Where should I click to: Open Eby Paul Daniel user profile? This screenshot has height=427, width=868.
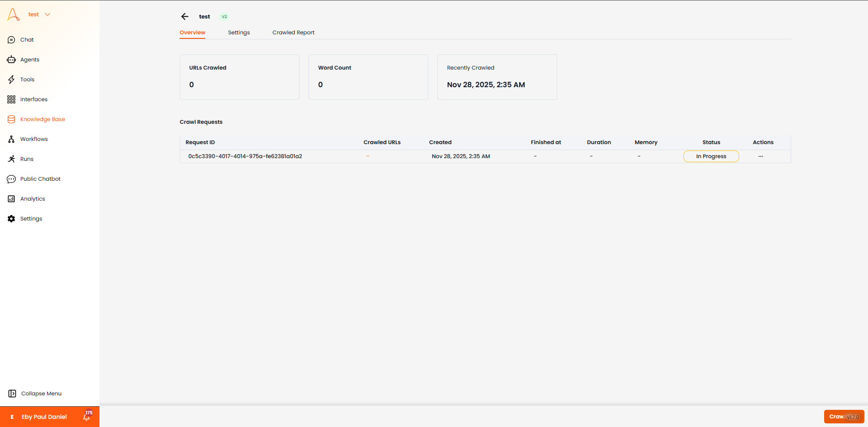(44, 417)
